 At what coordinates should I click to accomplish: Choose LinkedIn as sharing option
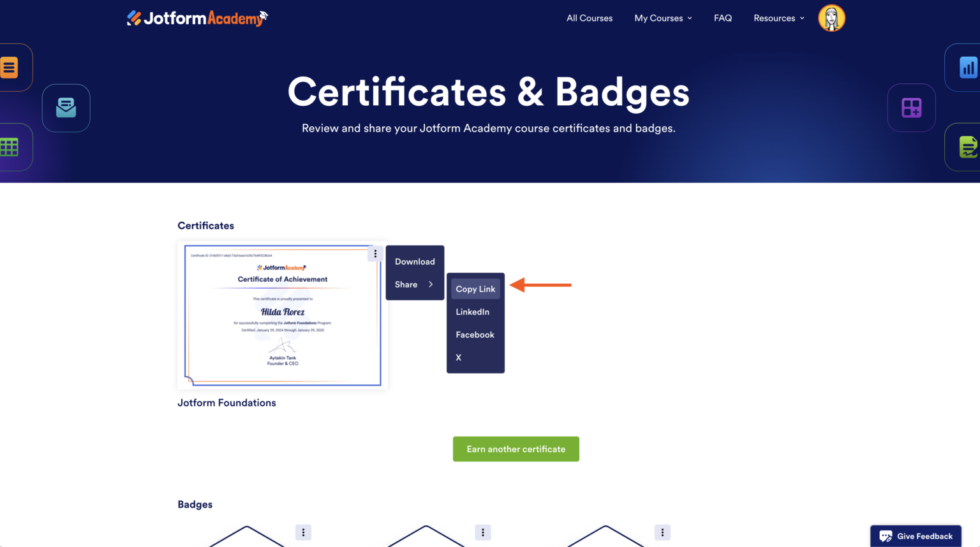pos(473,311)
